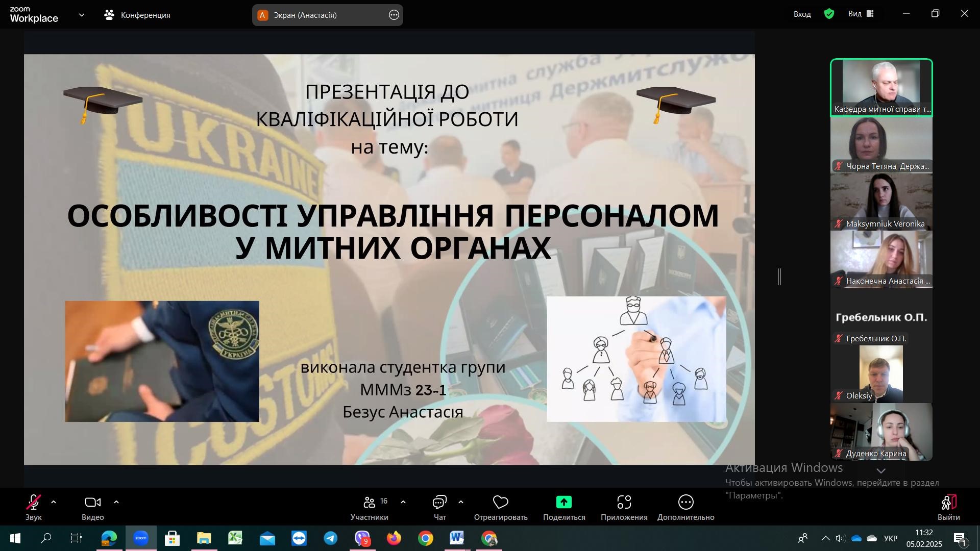This screenshot has width=980, height=551.
Task: Switch keyboard language УКР indicator
Action: point(891,538)
